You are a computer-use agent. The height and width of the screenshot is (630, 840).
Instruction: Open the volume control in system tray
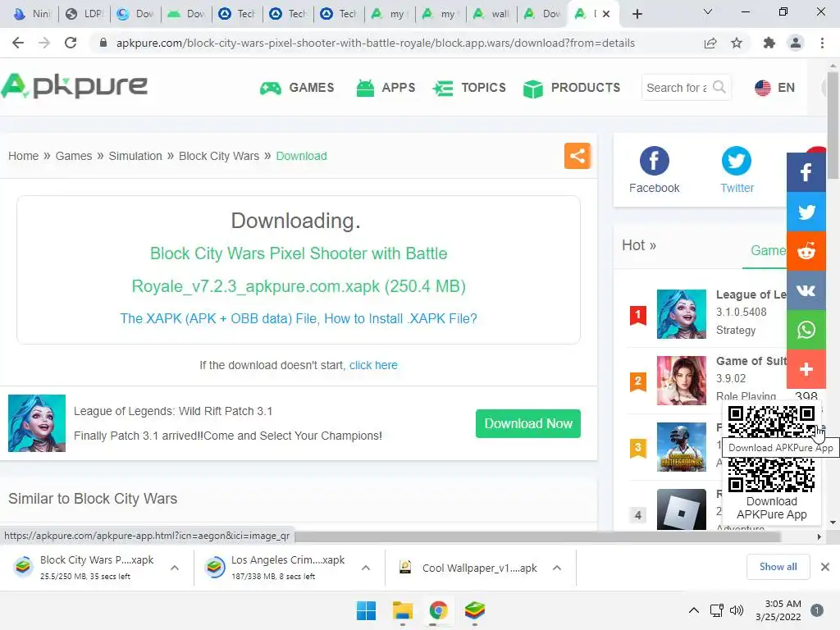point(737,610)
